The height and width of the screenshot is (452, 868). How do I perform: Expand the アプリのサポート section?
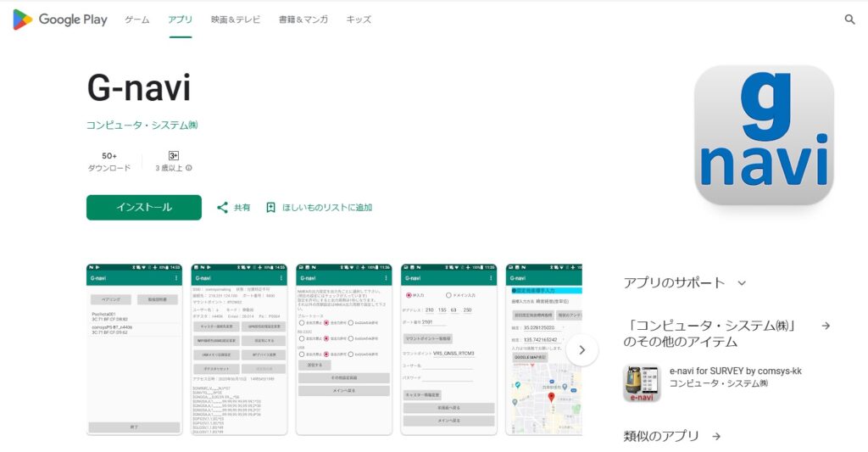click(x=742, y=283)
